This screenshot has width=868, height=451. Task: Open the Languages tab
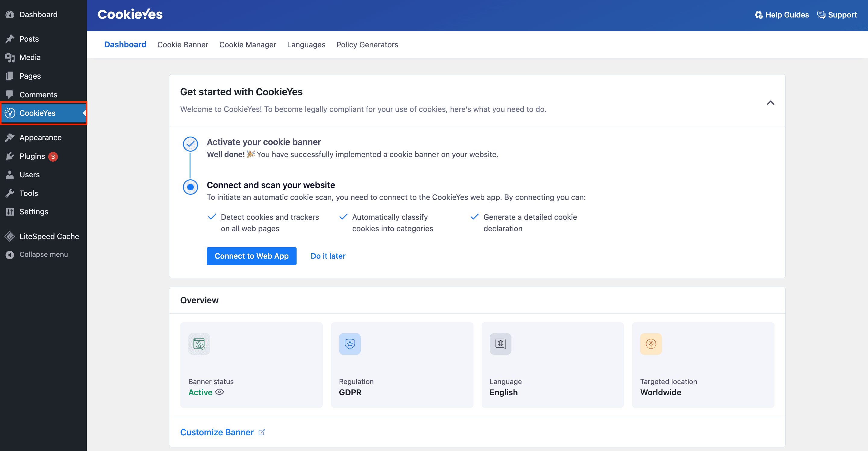tap(306, 45)
